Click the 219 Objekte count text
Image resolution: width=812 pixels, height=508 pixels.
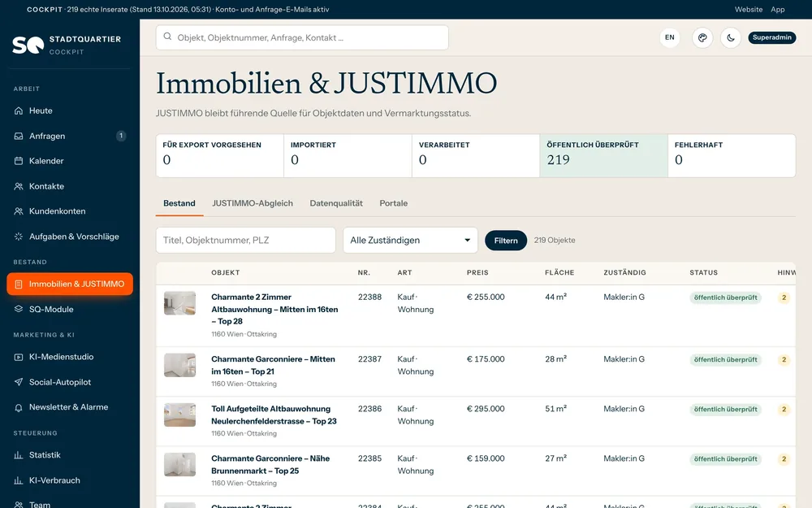point(555,240)
